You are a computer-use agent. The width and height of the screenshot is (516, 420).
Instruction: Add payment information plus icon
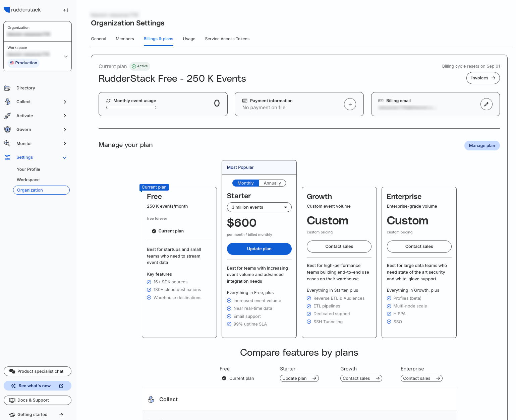click(x=350, y=104)
